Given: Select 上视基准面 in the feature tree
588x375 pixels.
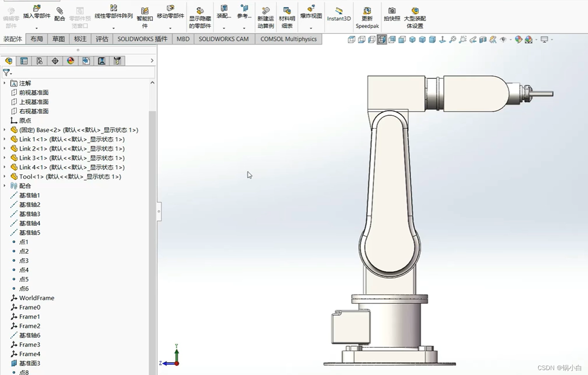Looking at the screenshot, I should (x=34, y=102).
